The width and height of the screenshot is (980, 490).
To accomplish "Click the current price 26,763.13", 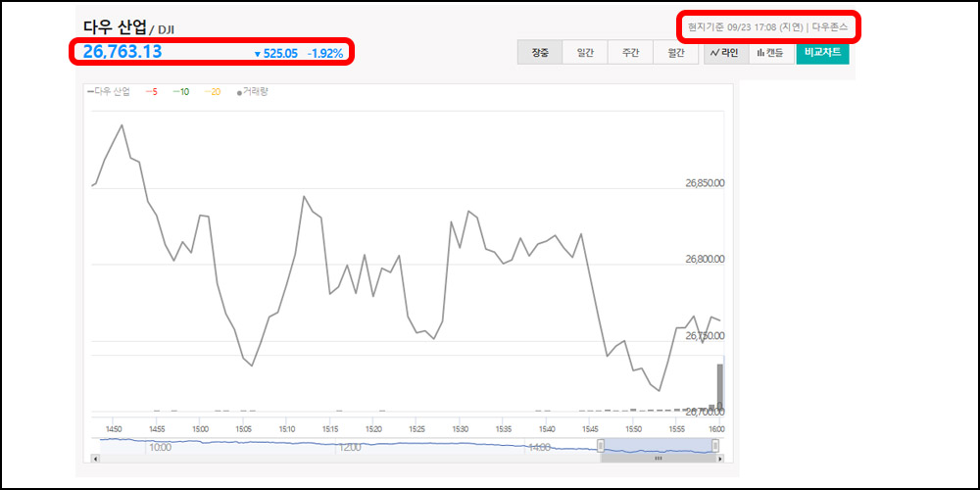I will pos(122,51).
